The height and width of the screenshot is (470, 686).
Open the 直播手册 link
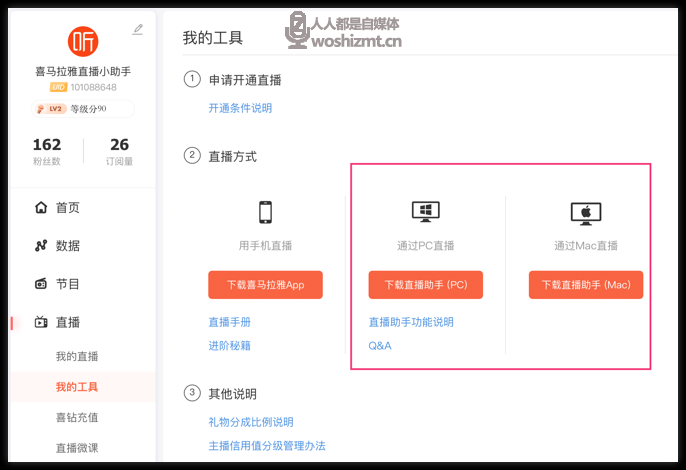pos(229,322)
